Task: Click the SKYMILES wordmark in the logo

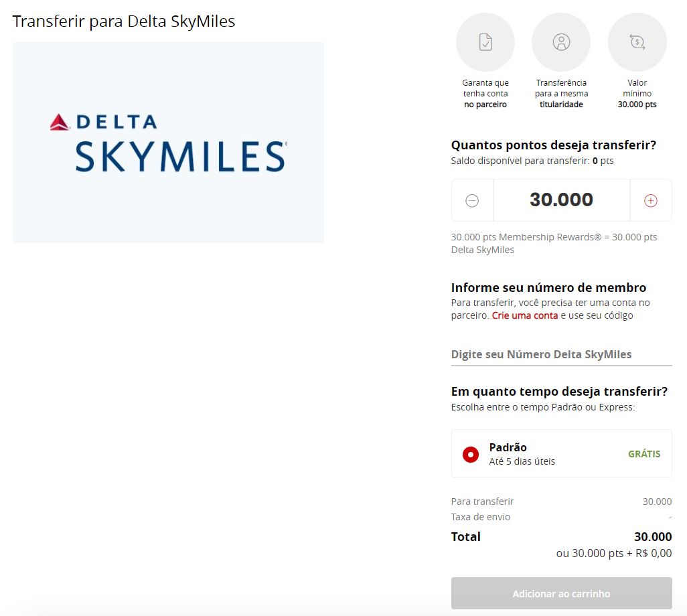Action: pyautogui.click(x=181, y=157)
